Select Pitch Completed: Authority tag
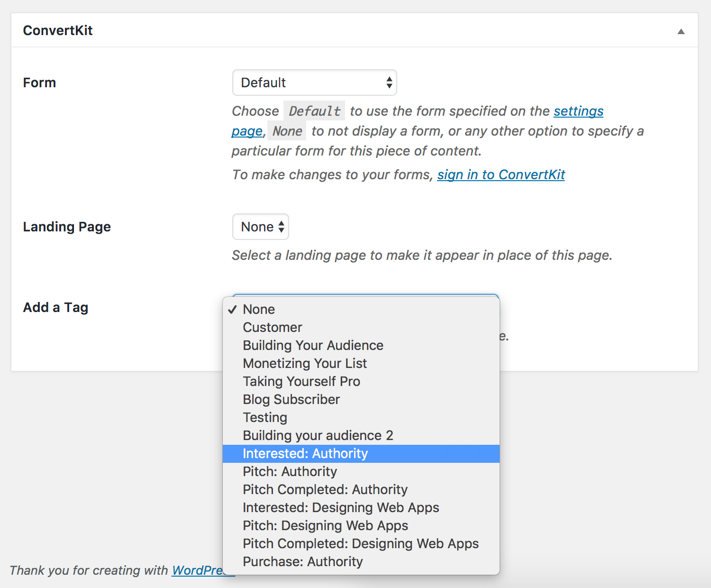The width and height of the screenshot is (711, 588). point(325,489)
